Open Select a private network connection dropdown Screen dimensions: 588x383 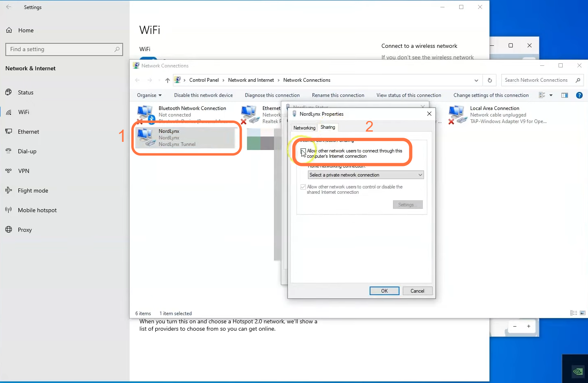click(366, 175)
